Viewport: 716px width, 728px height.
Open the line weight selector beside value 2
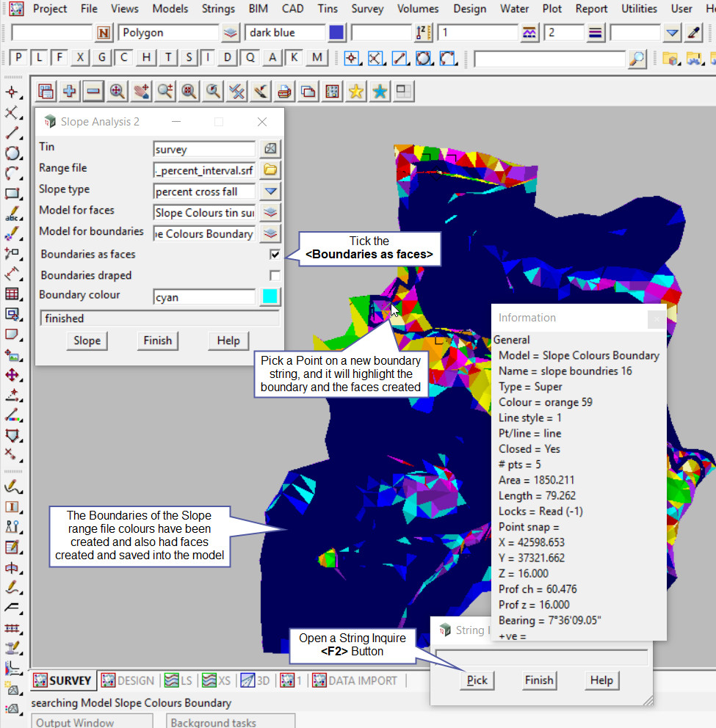click(x=595, y=33)
